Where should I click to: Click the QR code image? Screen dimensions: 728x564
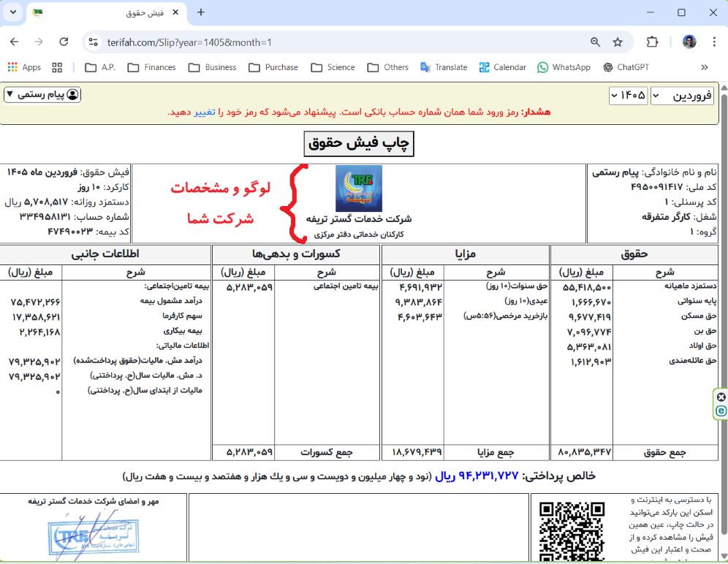coord(572,532)
